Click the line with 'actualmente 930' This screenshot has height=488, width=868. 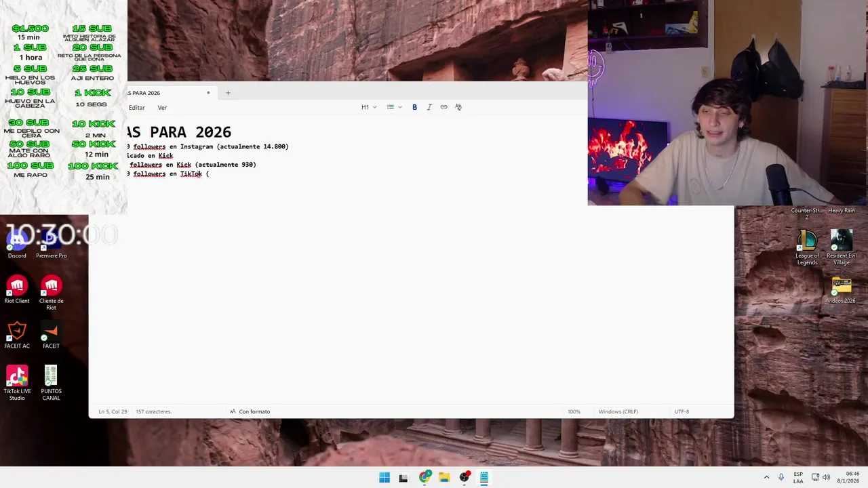(192, 165)
